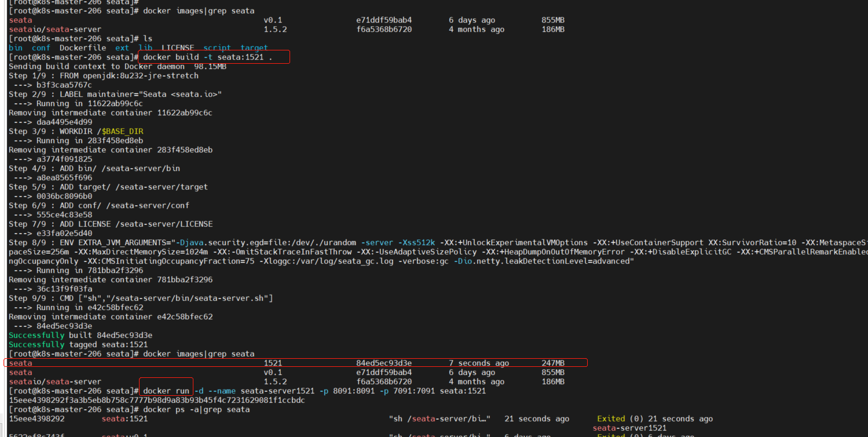Select container name 'seata-server1521' in ps output
868x437 pixels.
[629, 428]
